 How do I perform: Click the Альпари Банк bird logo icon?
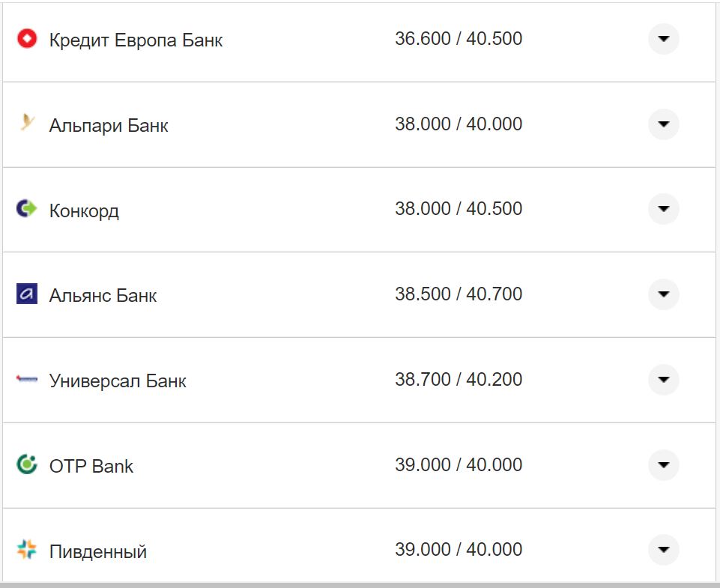click(27, 123)
